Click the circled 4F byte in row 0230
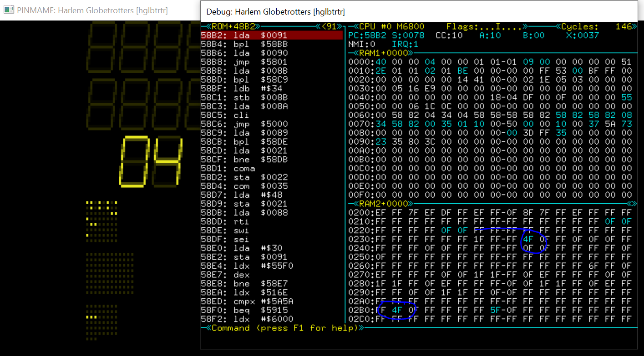Viewport: 644px width, 356px height. pyautogui.click(x=528, y=239)
